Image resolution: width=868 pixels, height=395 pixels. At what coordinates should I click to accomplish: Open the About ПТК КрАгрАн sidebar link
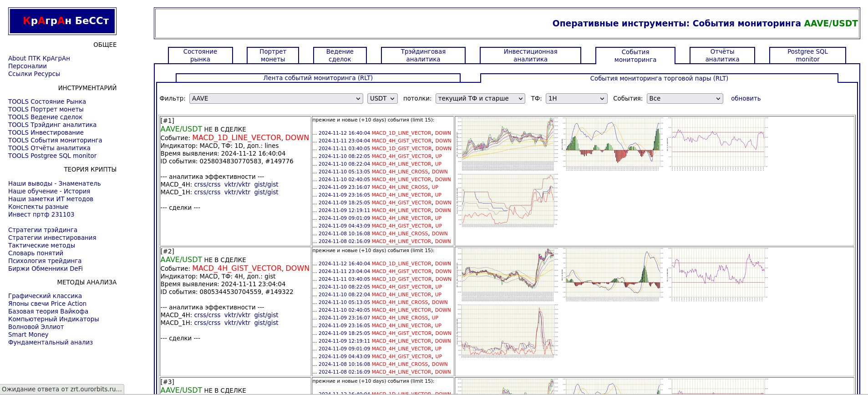pos(39,58)
